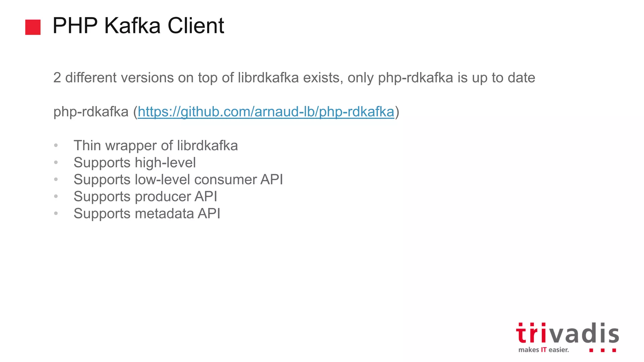Select the 'Supports low-level consumer API' line
Viewport: 644px width, 362px height.
[178, 179]
